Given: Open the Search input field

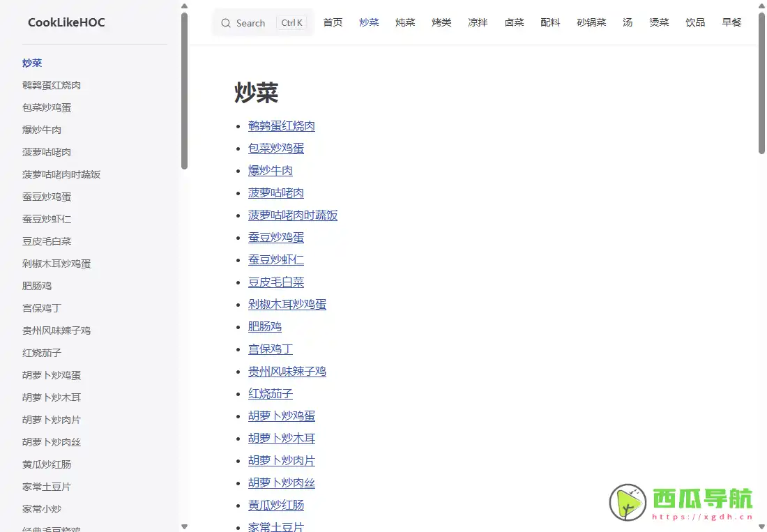Looking at the screenshot, I should click(263, 23).
